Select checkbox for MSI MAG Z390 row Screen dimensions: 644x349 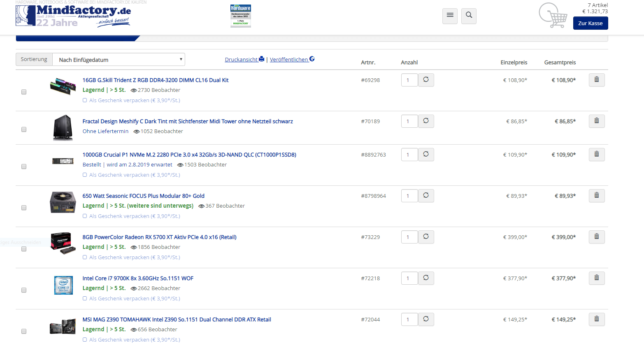24,331
